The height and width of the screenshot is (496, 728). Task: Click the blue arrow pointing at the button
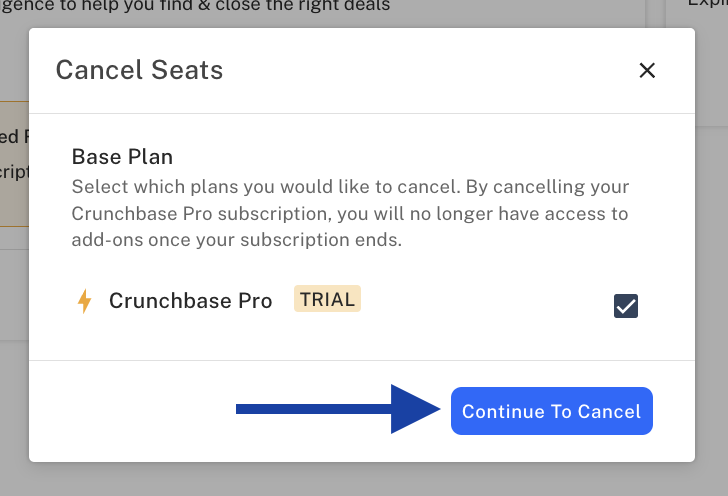tap(338, 409)
